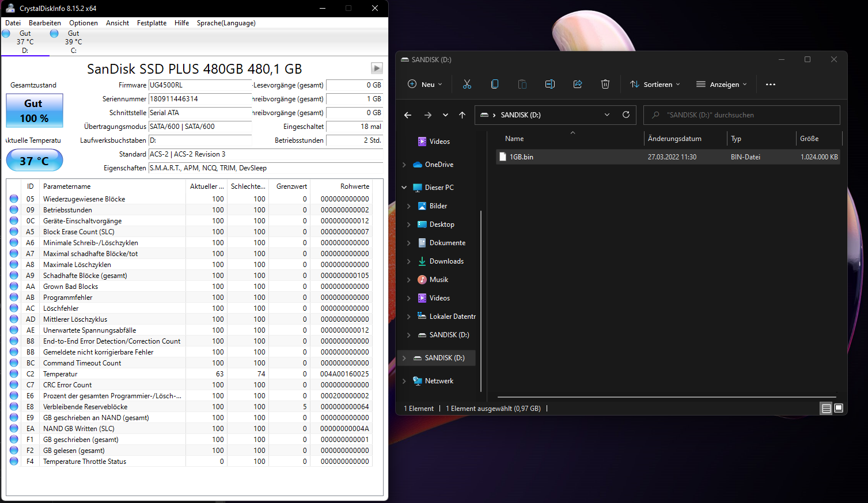868x503 pixels.
Task: Click the next disk arrow button in CrystalDiskInfo
Action: pyautogui.click(x=377, y=68)
